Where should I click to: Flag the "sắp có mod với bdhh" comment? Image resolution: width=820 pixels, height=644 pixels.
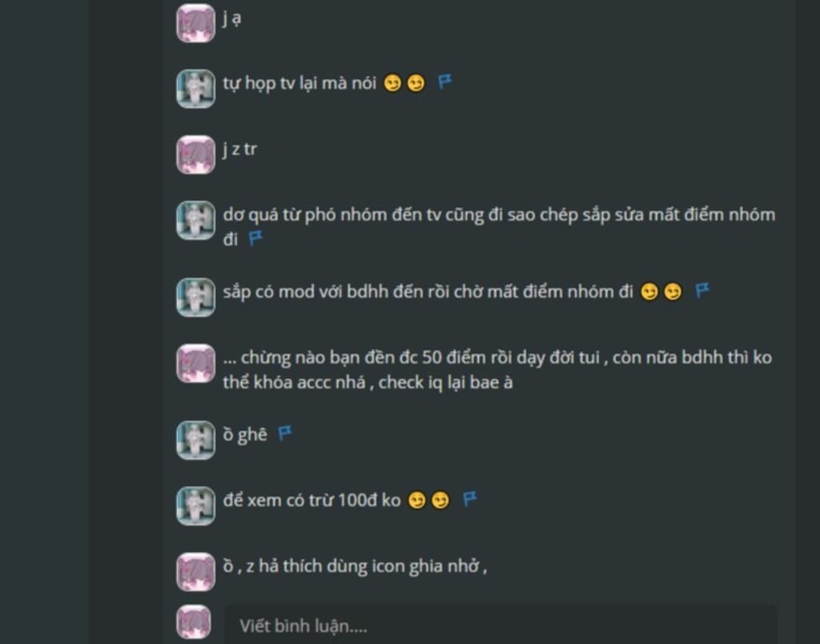(701, 290)
